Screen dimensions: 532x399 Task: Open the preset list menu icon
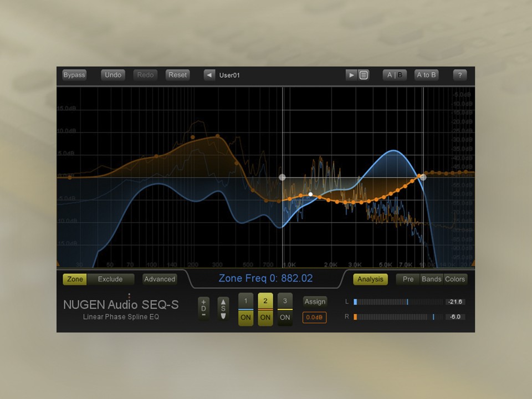tap(364, 75)
